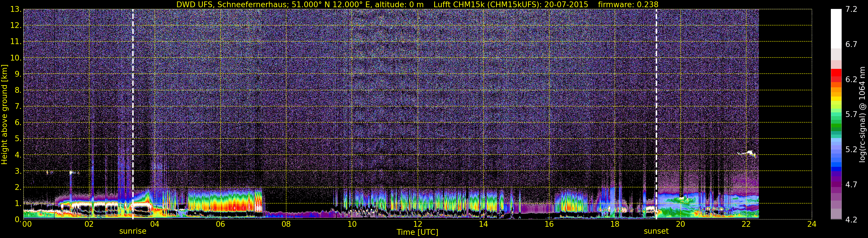Click the time tick '22'

[746, 224]
